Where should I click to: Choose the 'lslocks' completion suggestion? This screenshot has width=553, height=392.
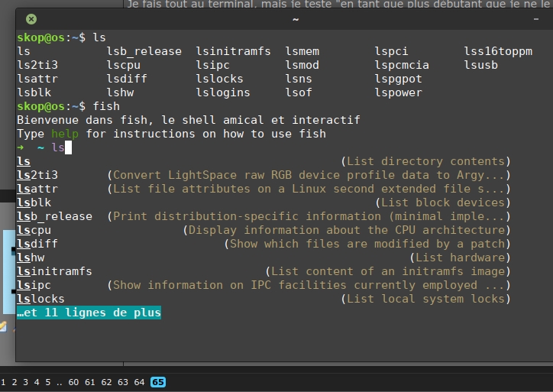click(x=40, y=299)
